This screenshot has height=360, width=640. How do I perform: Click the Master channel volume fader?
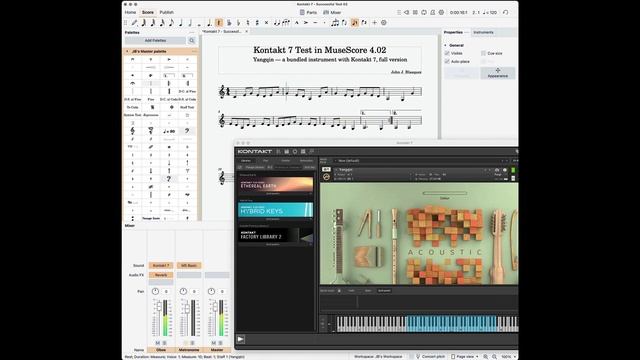215,307
